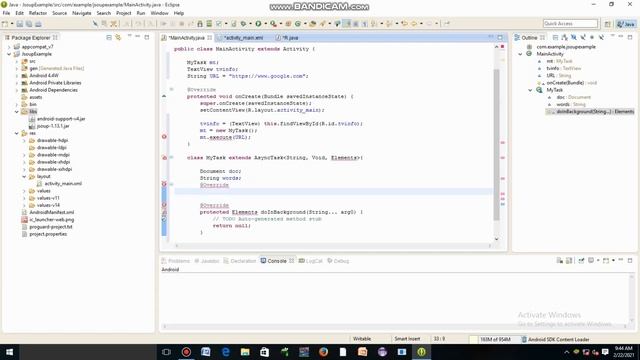Click the New file toolbar icon
Image resolution: width=640 pixels, height=360 pixels.
click(5, 24)
